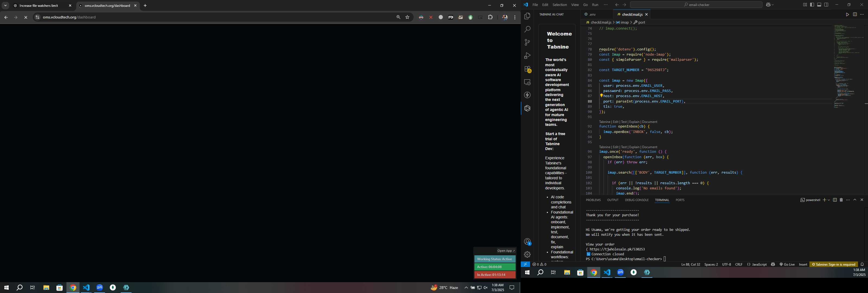Screen dimensions: 868x293
Task: Change indentation via Spaces: 2
Action: click(x=711, y=264)
